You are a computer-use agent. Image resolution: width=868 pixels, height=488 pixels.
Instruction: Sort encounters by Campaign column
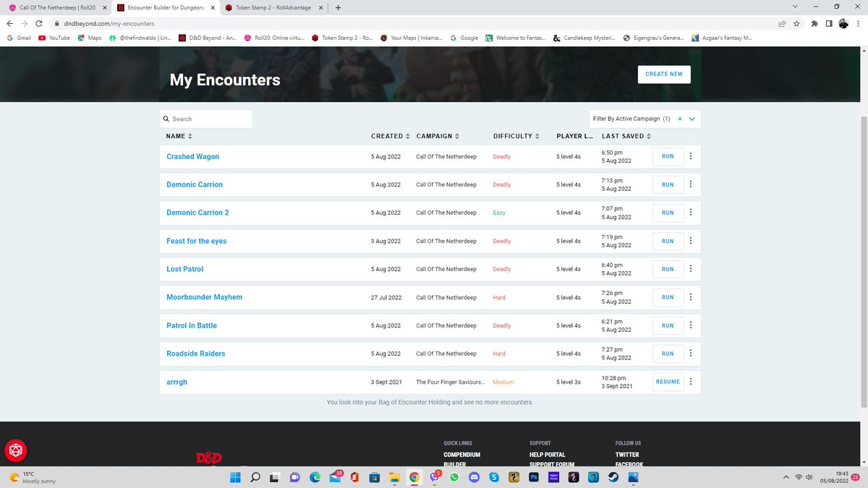pyautogui.click(x=438, y=136)
